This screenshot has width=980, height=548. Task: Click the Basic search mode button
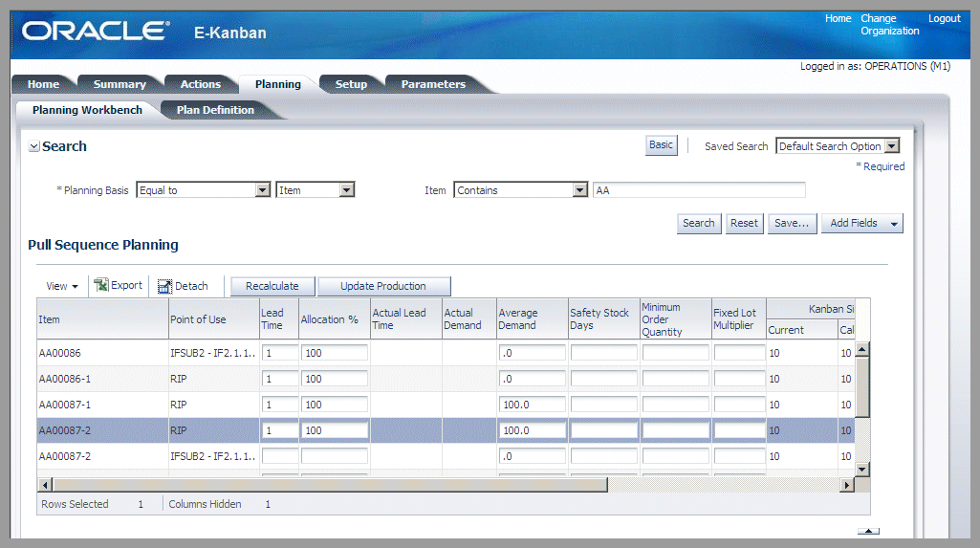point(662,145)
